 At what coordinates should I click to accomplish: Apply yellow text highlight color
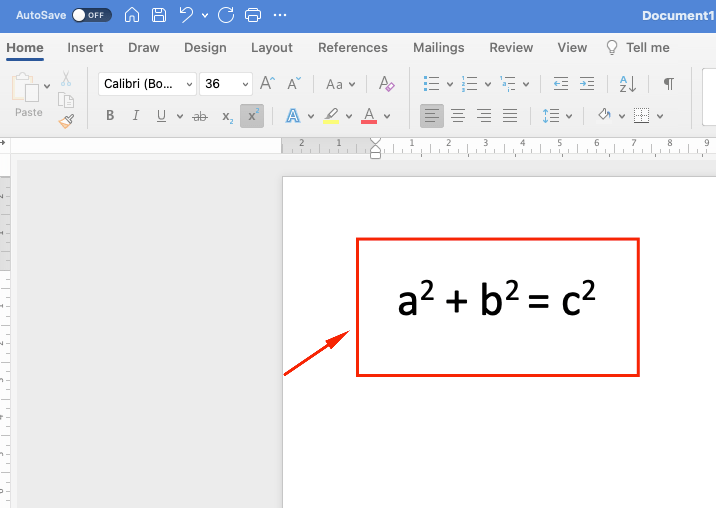(x=331, y=116)
